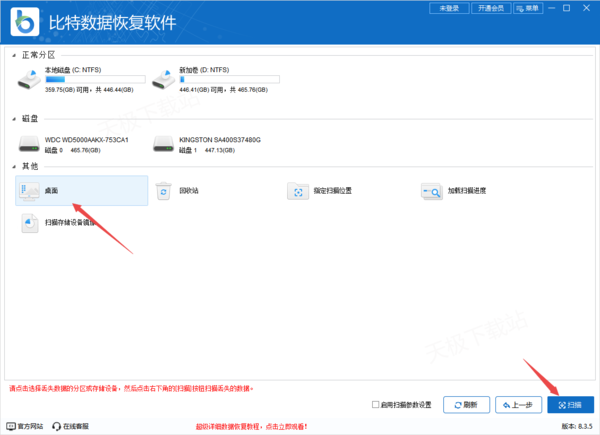This screenshot has height=435, width=600.
Task: Click the 磁盘 1 447.13(GB) text
Action: [207, 150]
